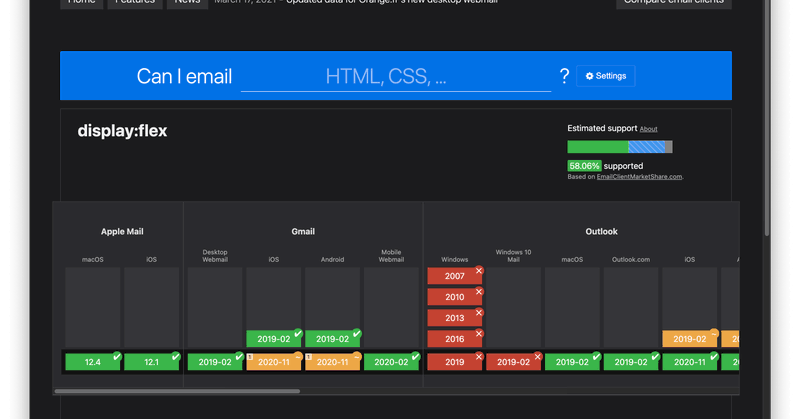This screenshot has width=800, height=419.
Task: Click the Outlook.com column label
Action: pos(631,259)
